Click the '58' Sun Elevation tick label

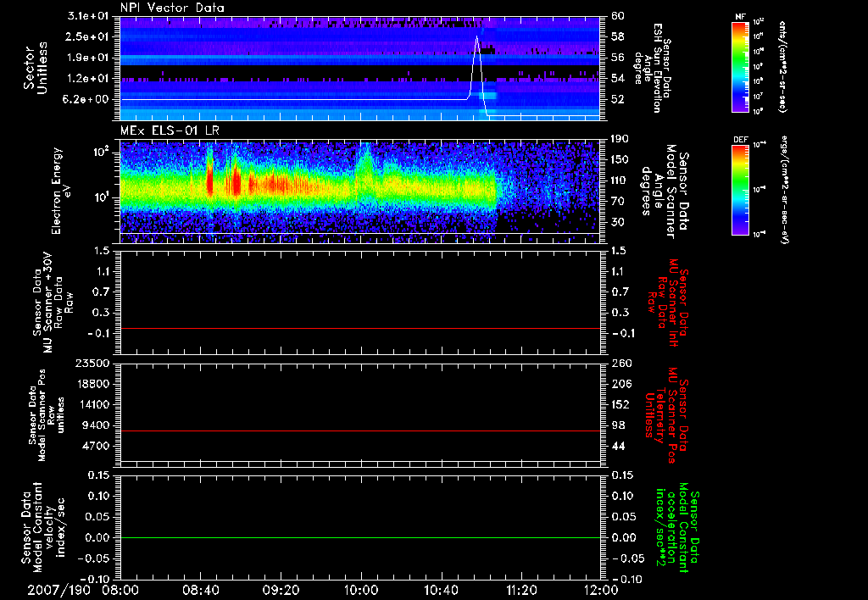tap(618, 36)
